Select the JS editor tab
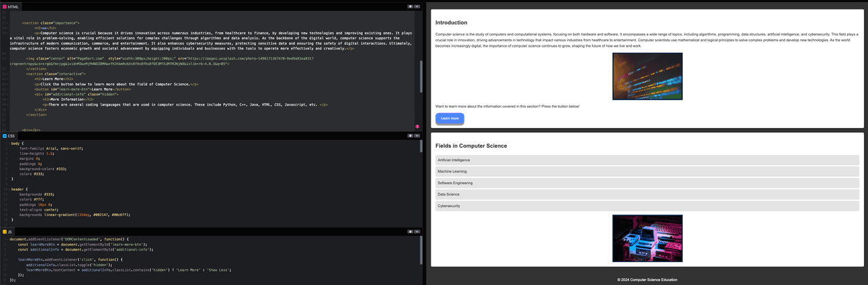This screenshot has width=868, height=285. tap(9, 232)
